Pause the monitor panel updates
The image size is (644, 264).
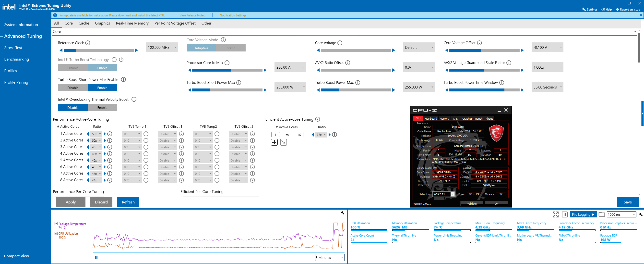[564, 214]
